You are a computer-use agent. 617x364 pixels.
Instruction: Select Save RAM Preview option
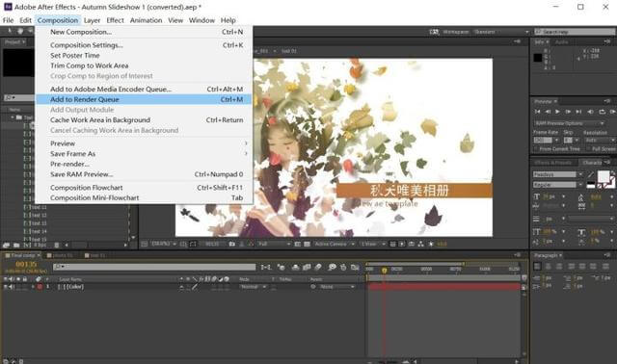click(144, 174)
